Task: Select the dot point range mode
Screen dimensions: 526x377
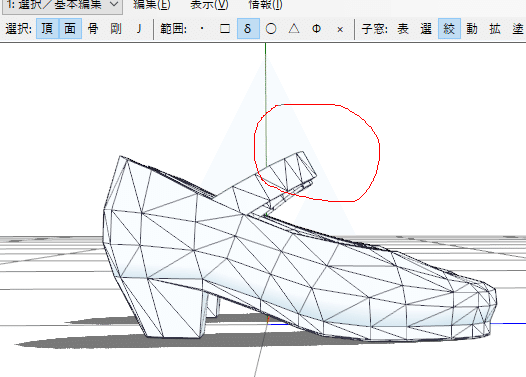Action: coord(202,29)
